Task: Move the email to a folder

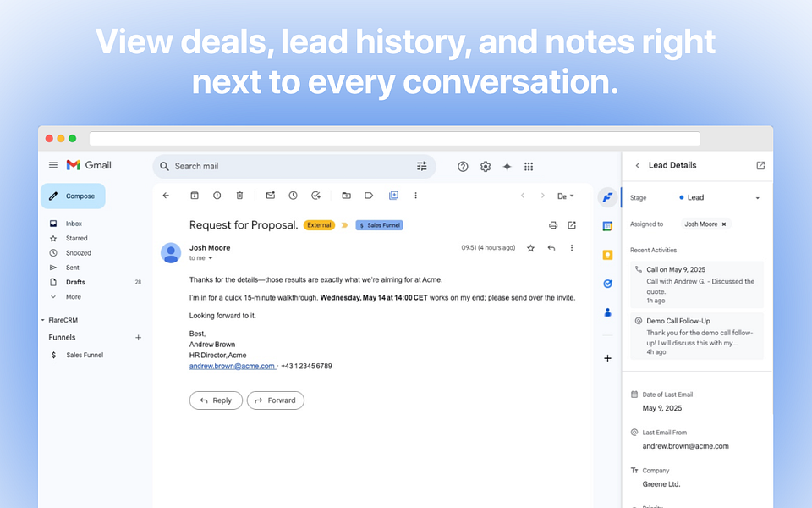Action: [x=347, y=196]
